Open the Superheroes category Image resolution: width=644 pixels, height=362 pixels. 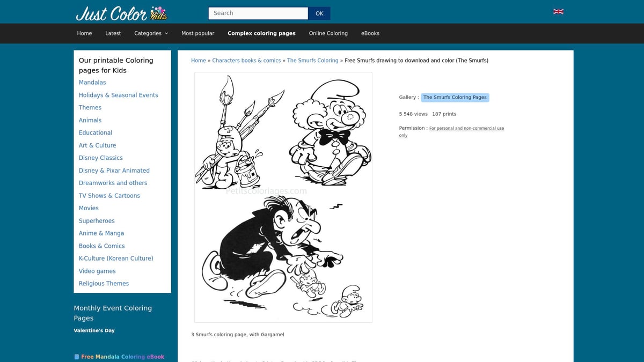(97, 220)
